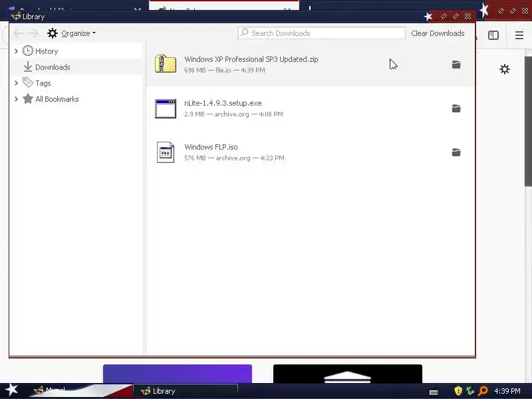This screenshot has width=532, height=399.
Task: Click the Windows FLP.iso file icon
Action: click(x=166, y=152)
